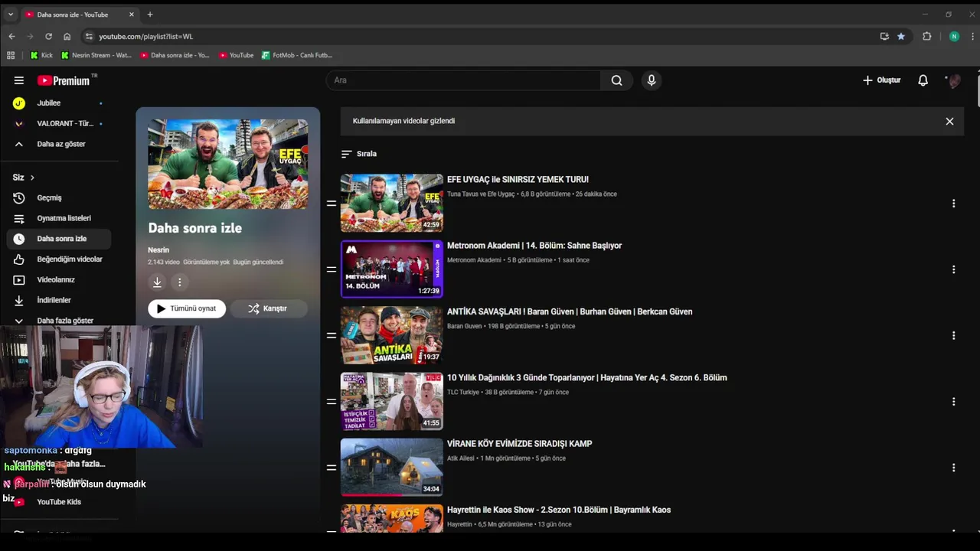980x551 pixels.
Task: Click the bookmark star icon
Action: pyautogui.click(x=901, y=36)
